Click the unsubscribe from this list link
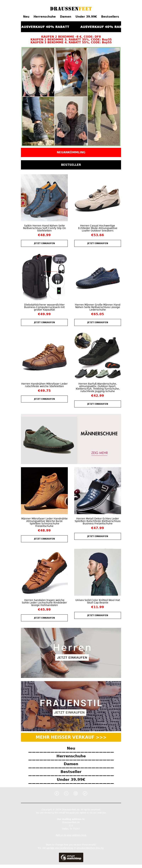The height and width of the screenshot is (868, 142). (90, 848)
